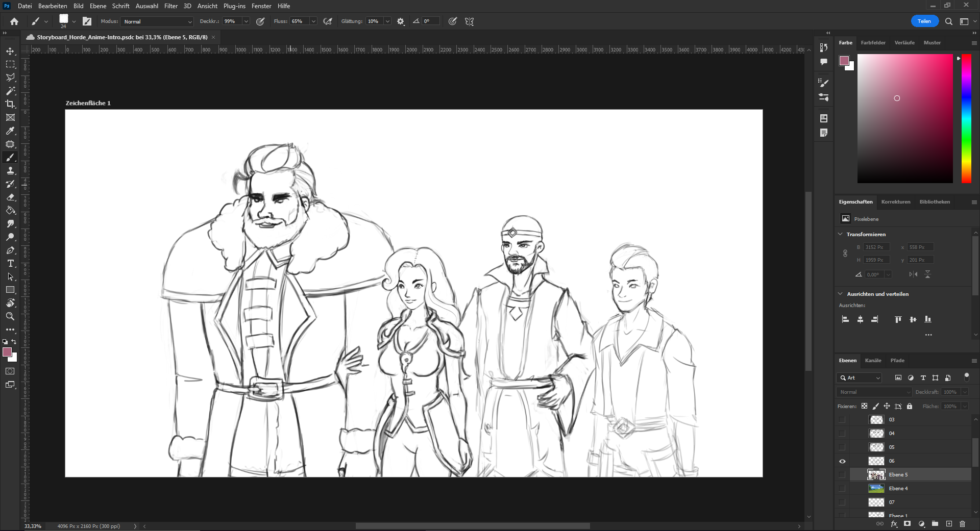
Task: Create new layer with plus icon
Action: coord(949,524)
